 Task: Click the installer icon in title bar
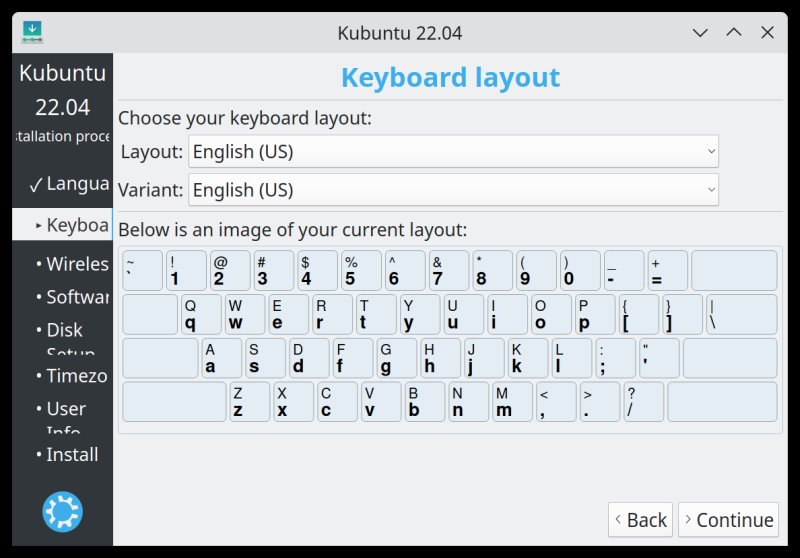34,32
